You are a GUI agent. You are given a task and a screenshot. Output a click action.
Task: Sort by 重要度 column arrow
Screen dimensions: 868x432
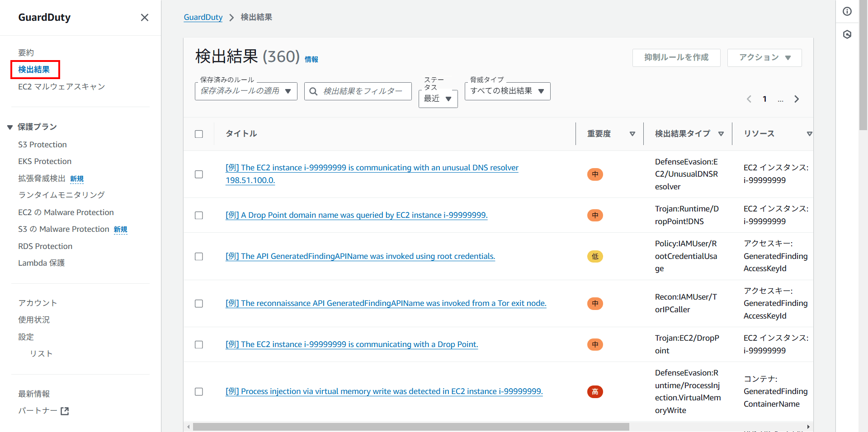(632, 134)
